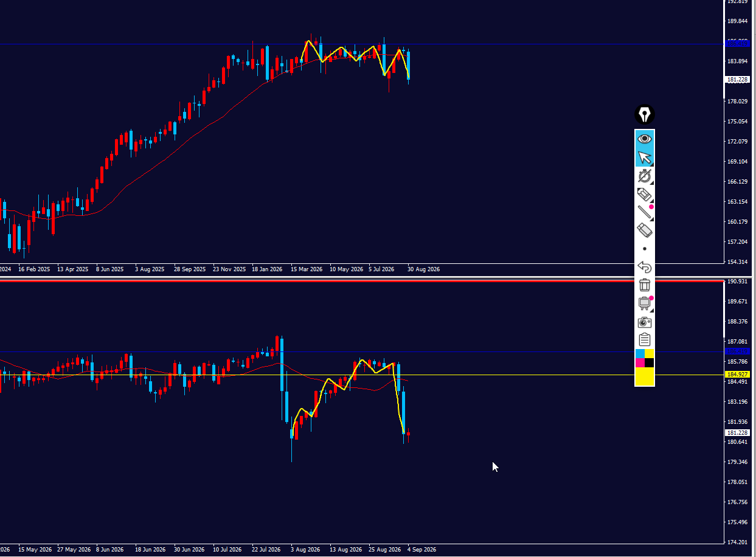Take a screenshot with the camera icon

(645, 322)
